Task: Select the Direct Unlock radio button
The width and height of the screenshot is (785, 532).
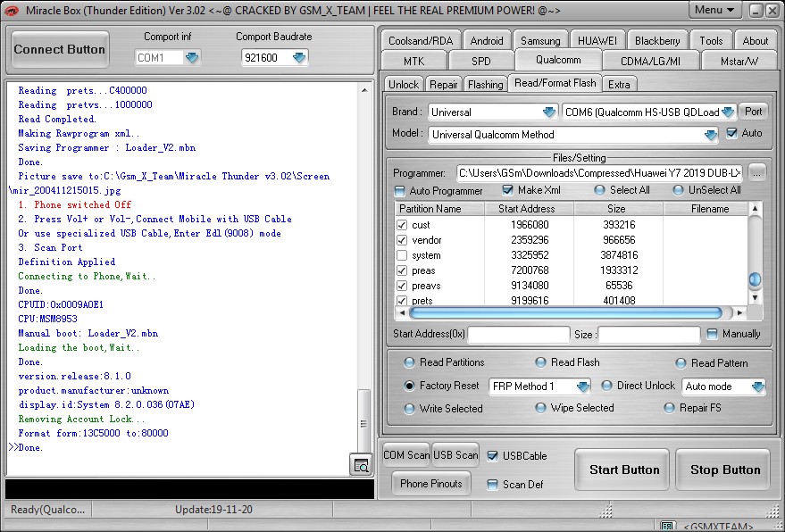Action: (x=606, y=386)
